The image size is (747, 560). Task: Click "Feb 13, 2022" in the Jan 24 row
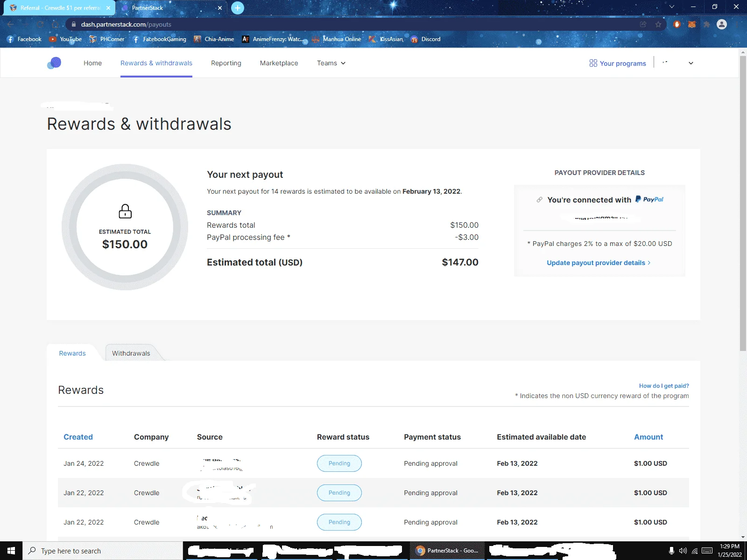coord(517,463)
